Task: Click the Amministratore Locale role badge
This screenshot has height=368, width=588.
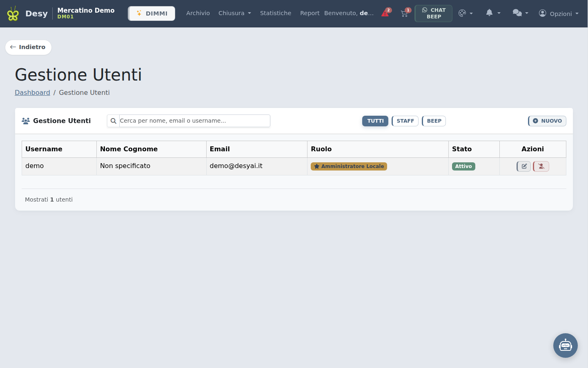Action: click(349, 166)
